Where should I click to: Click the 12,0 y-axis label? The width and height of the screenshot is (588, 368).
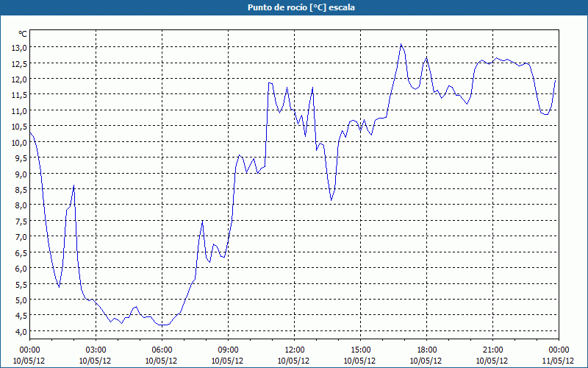tap(21, 79)
